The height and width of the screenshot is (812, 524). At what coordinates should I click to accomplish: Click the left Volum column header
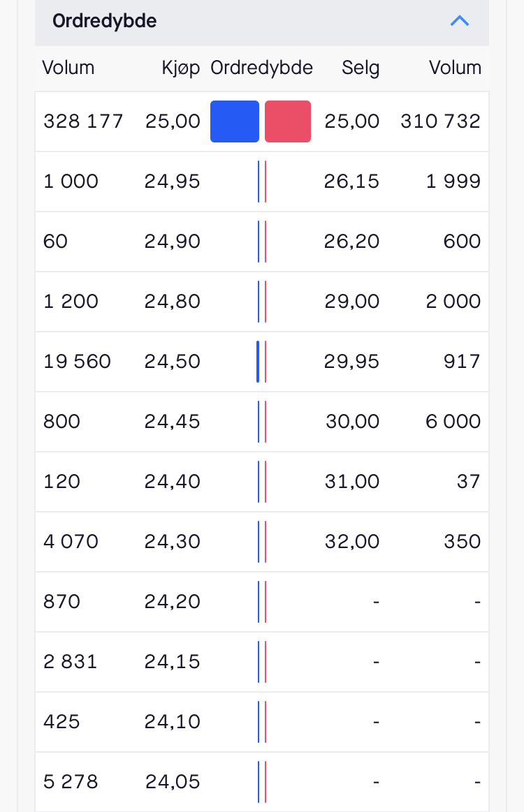click(68, 68)
